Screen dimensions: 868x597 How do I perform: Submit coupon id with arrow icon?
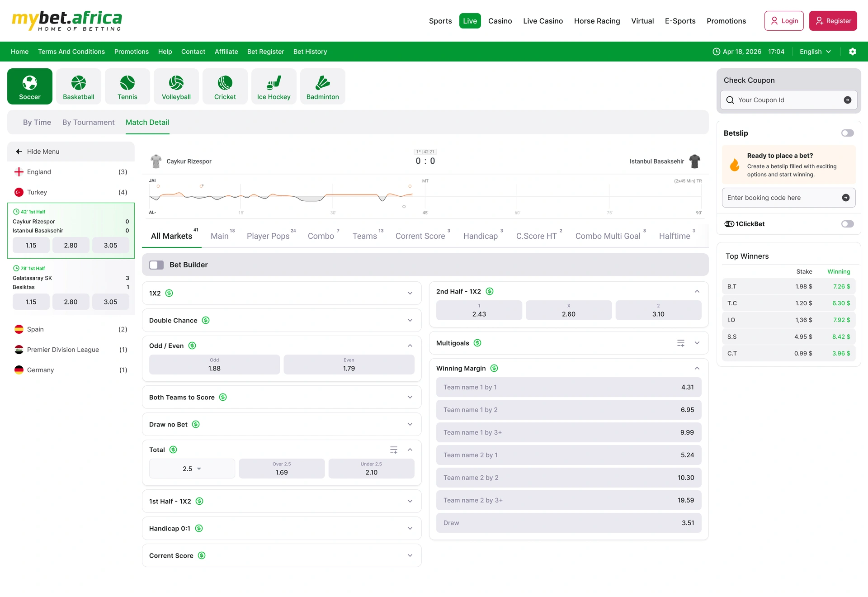(848, 100)
